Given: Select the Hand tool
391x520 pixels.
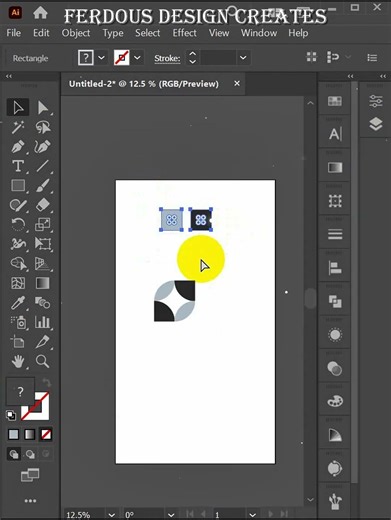Looking at the screenshot, I should point(18,361).
